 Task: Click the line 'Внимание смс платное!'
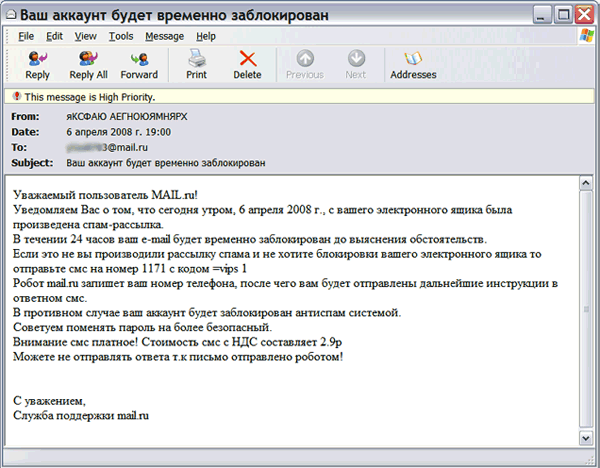click(x=177, y=342)
